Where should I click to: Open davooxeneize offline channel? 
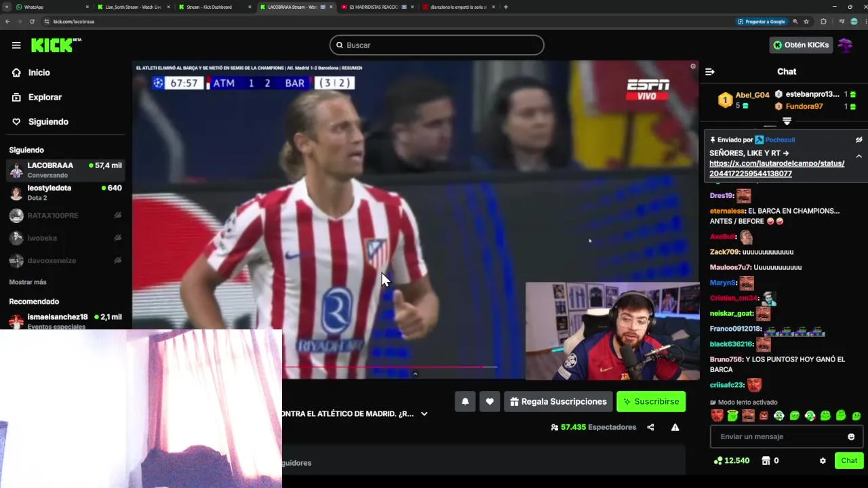(65, 260)
